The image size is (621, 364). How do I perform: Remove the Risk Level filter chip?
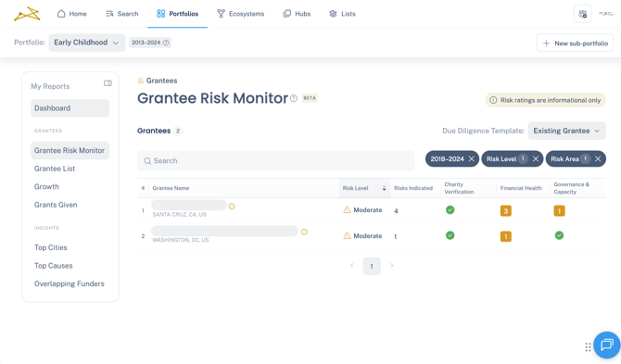pos(536,158)
